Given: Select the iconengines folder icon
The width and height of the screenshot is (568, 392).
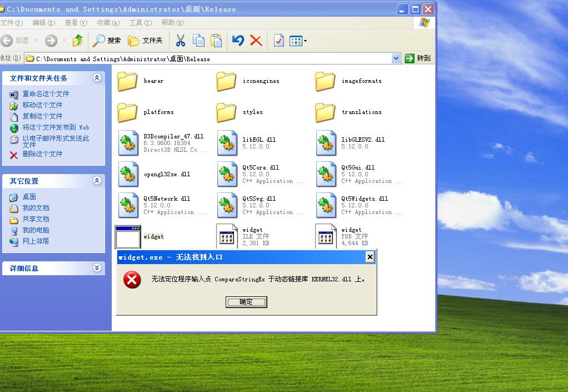Looking at the screenshot, I should point(226,81).
